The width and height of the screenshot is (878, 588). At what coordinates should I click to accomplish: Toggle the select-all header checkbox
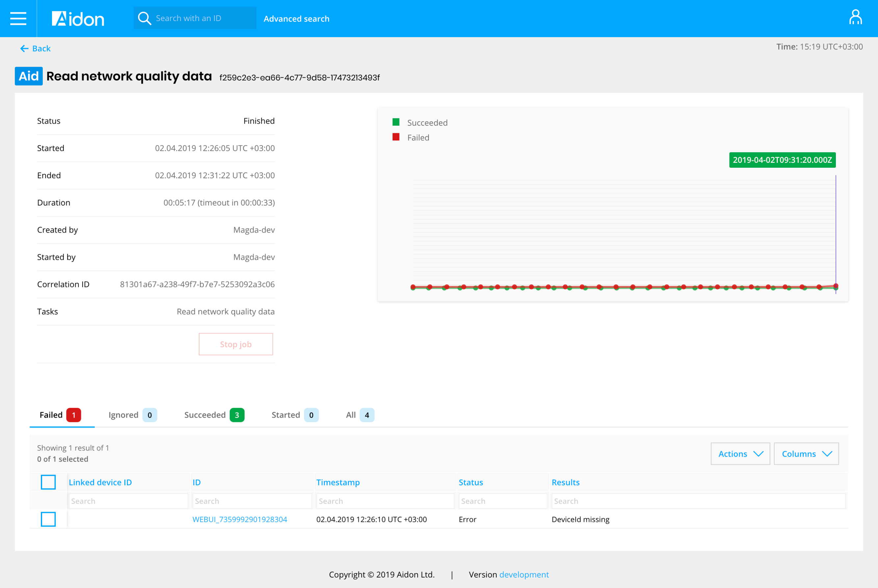pyautogui.click(x=48, y=482)
